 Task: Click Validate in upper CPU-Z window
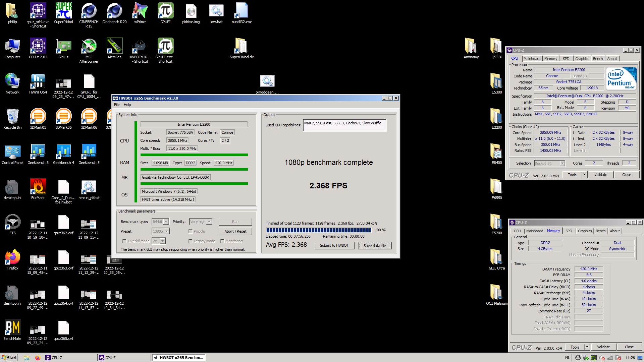point(601,175)
